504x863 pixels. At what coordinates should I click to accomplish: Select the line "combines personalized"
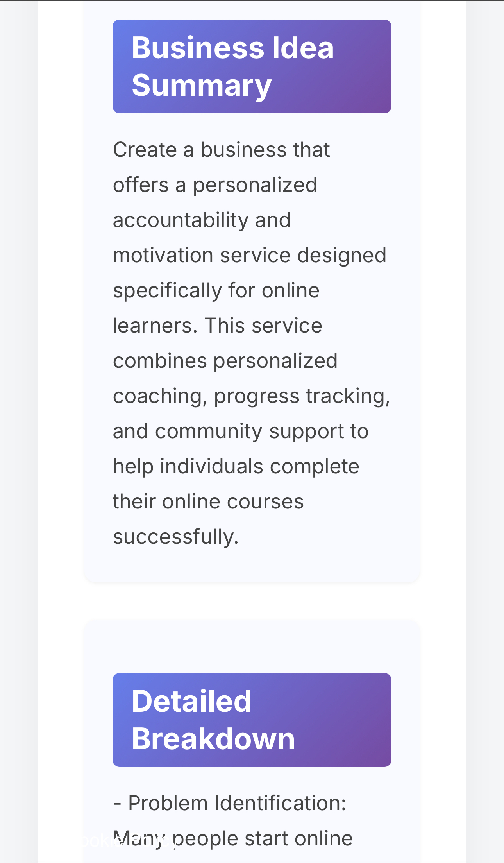click(x=225, y=361)
